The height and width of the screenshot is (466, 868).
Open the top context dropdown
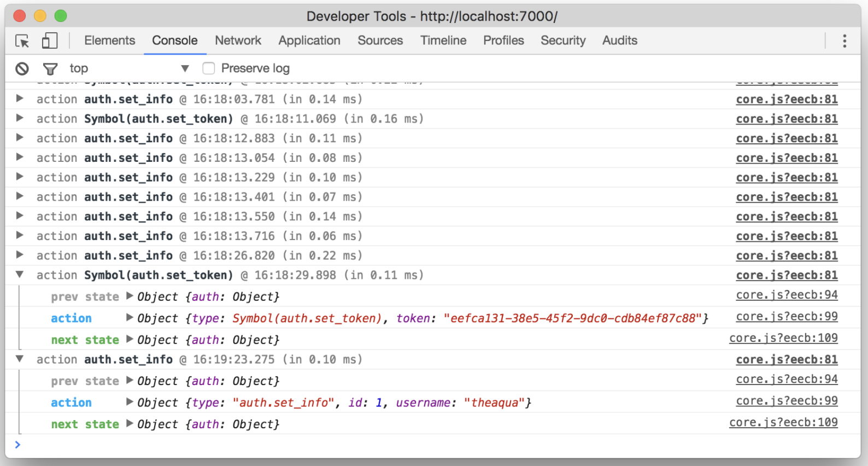point(129,68)
